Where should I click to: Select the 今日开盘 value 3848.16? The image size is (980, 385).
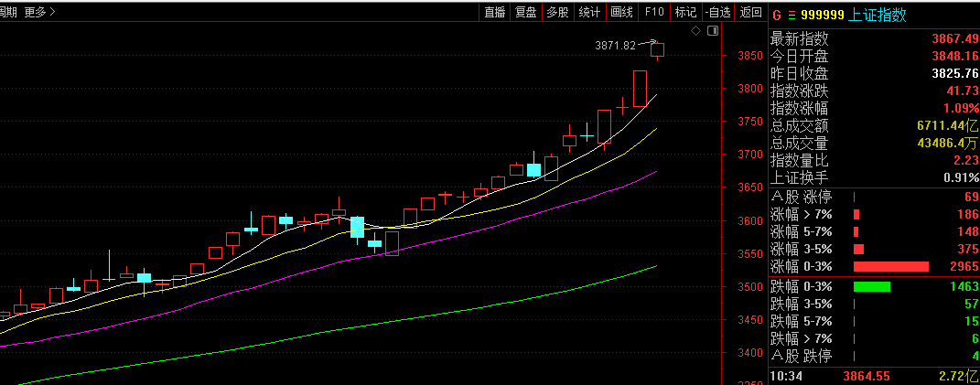click(955, 57)
